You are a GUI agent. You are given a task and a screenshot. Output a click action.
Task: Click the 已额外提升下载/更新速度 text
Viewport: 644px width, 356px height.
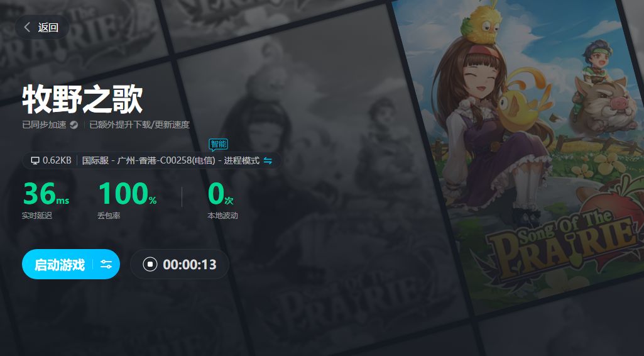tap(139, 125)
